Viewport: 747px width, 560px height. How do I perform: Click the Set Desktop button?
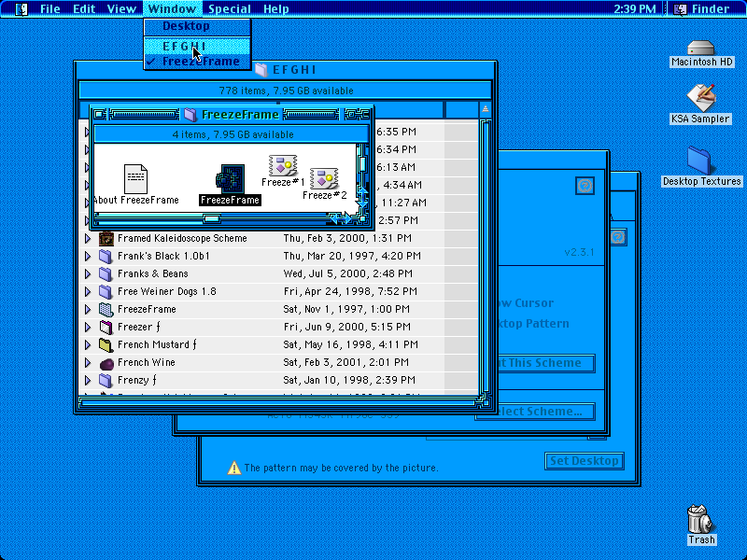(585, 461)
